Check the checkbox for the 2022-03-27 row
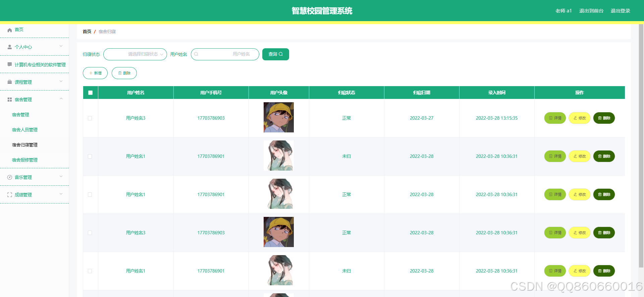Image resolution: width=644 pixels, height=297 pixels. point(90,118)
